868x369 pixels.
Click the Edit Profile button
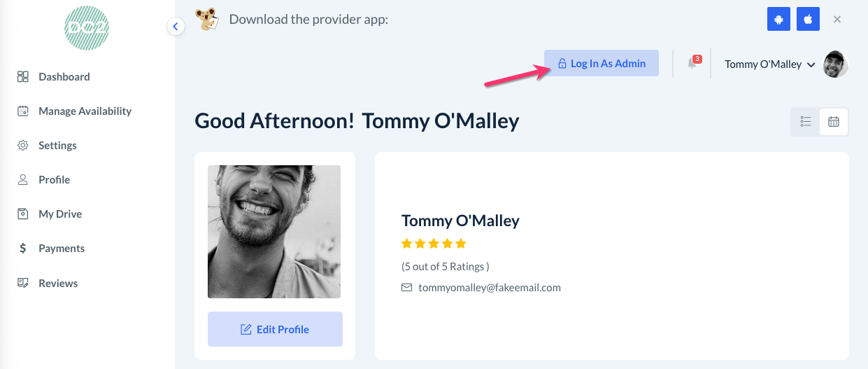click(x=275, y=329)
